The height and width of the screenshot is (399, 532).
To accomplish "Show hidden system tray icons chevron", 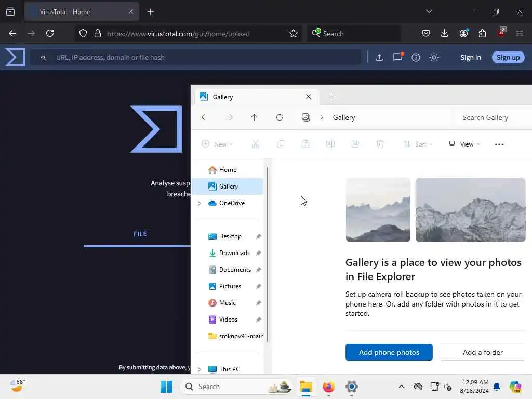I will pyautogui.click(x=402, y=387).
